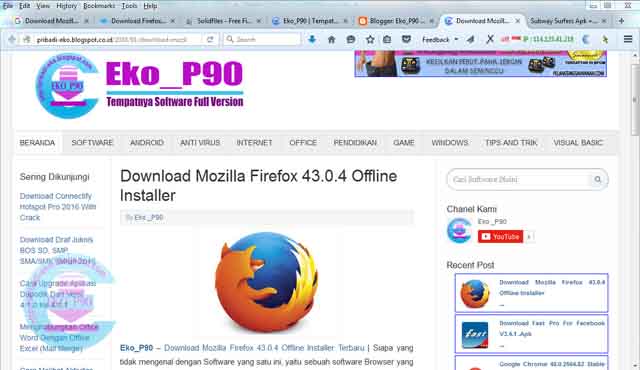Open the File menu
Screen dimensions: 640x370
(x=8, y=6)
